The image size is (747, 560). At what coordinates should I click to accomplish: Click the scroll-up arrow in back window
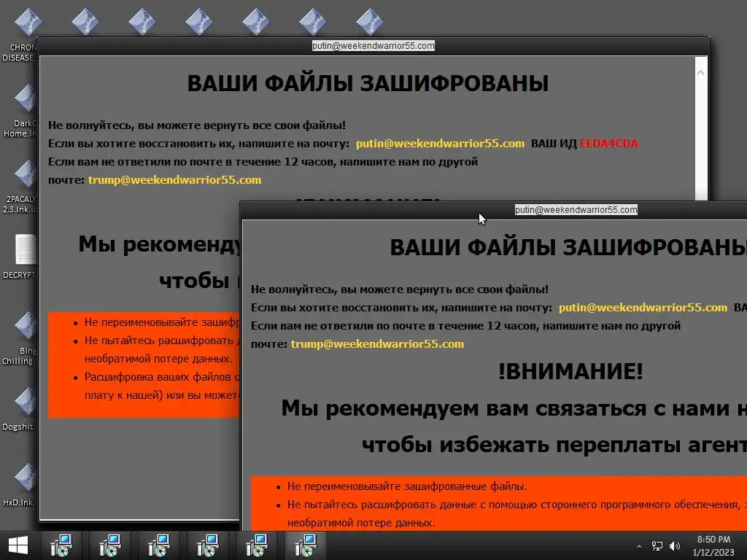(701, 73)
